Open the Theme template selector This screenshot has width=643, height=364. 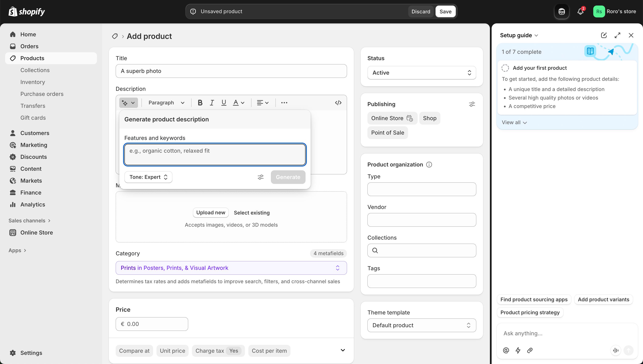pyautogui.click(x=421, y=325)
